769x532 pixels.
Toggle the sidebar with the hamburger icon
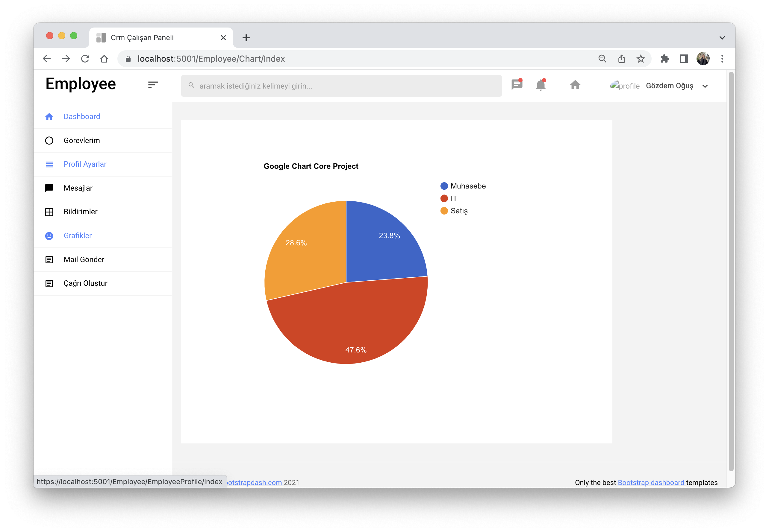[153, 85]
